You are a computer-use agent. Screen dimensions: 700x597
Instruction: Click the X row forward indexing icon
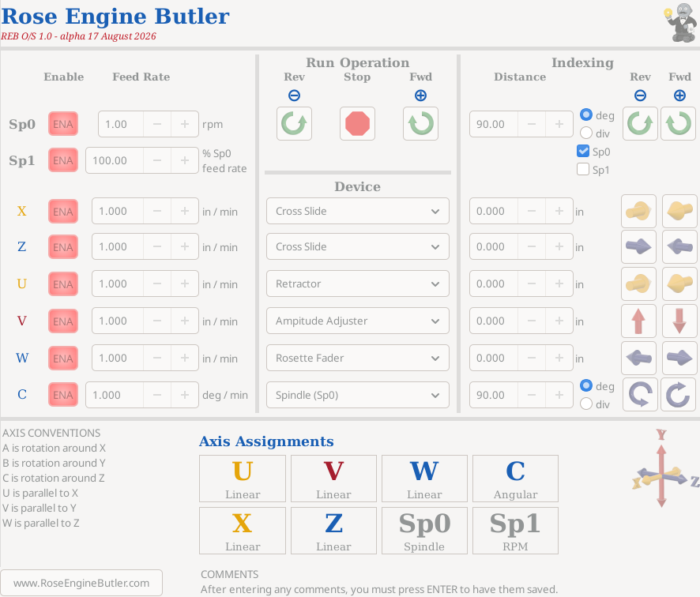(x=679, y=211)
